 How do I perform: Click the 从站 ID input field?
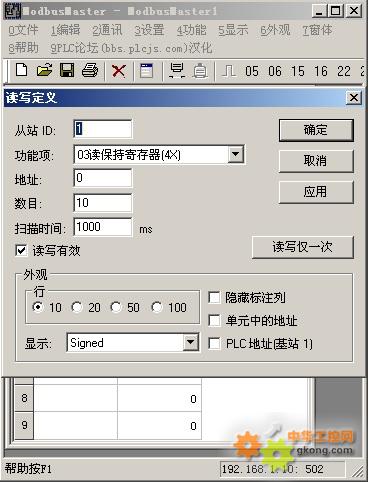click(103, 129)
